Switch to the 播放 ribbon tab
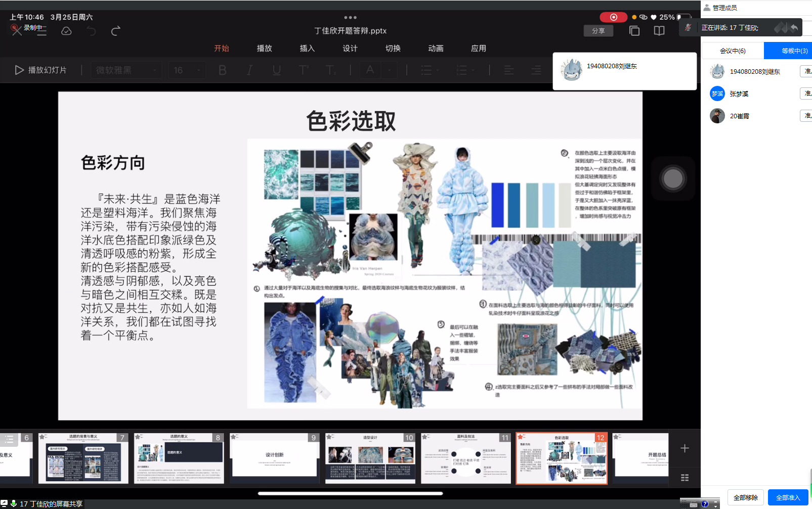 pos(264,49)
